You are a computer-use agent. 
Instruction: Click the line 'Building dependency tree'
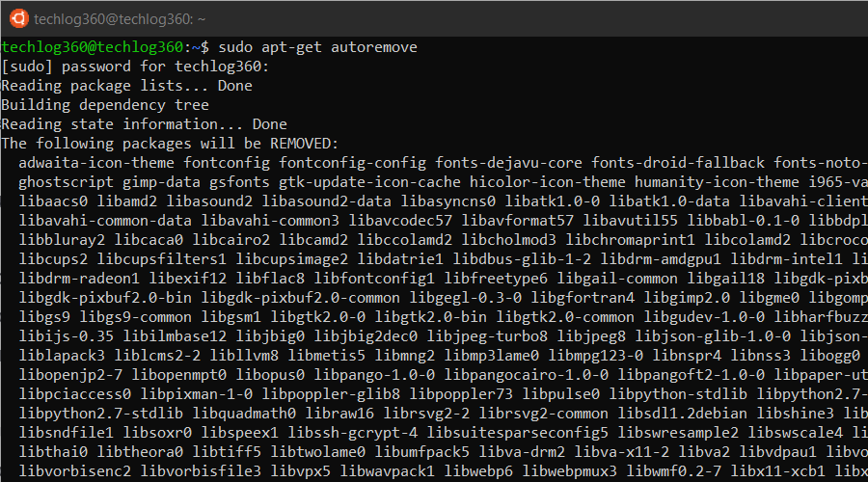point(105,105)
